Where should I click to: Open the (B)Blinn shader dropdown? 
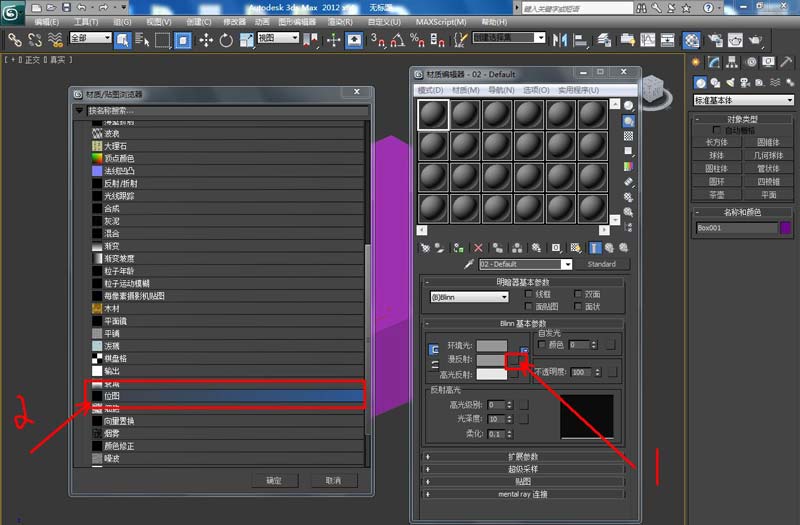point(469,297)
